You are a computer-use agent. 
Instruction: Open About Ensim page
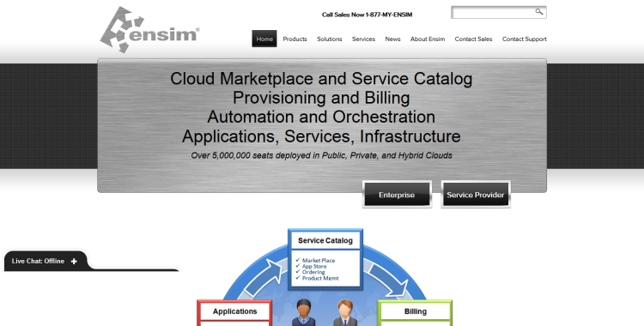tap(428, 39)
